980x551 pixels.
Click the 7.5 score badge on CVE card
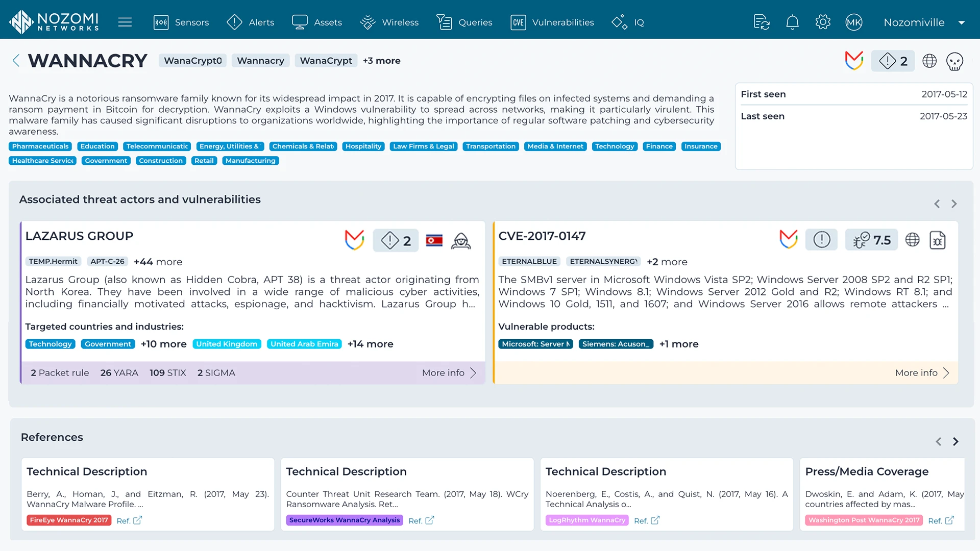(x=872, y=240)
